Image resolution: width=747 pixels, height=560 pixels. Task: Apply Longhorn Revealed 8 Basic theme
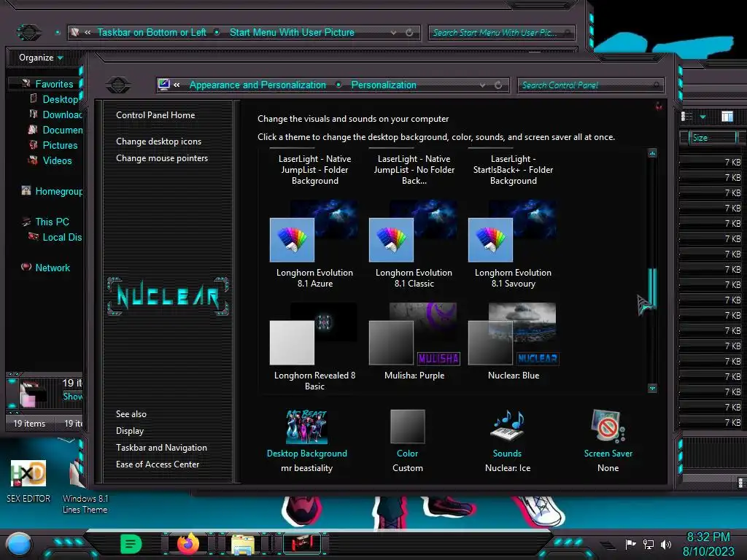[314, 346]
